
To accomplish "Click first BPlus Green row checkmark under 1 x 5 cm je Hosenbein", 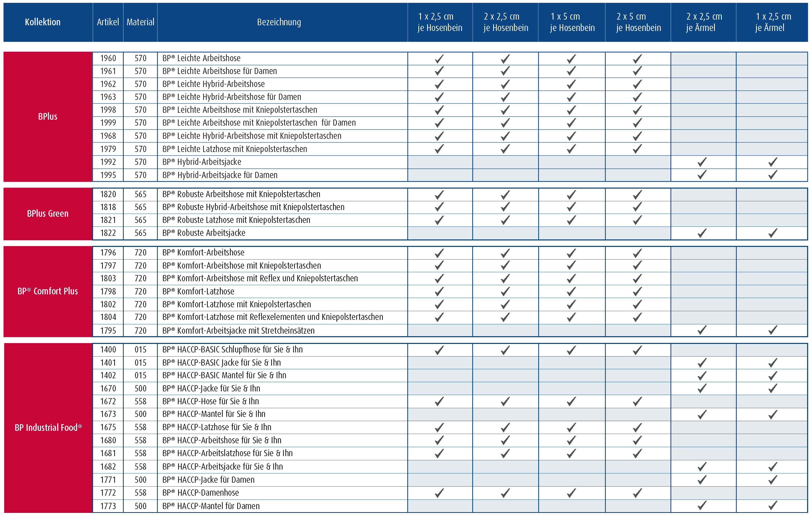I will tap(570, 194).
